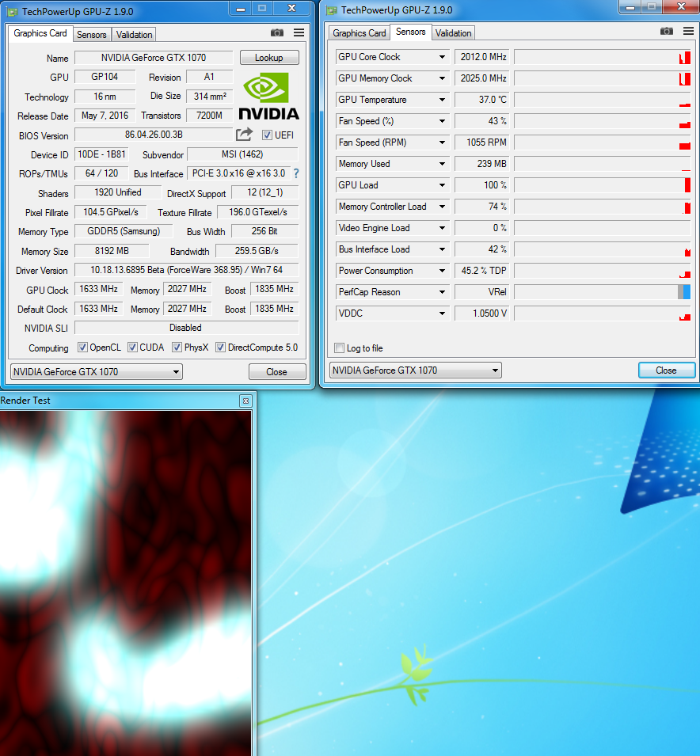The image size is (700, 756).
Task: Click the screenshot camera icon in Graphics Card window
Action: [x=277, y=32]
